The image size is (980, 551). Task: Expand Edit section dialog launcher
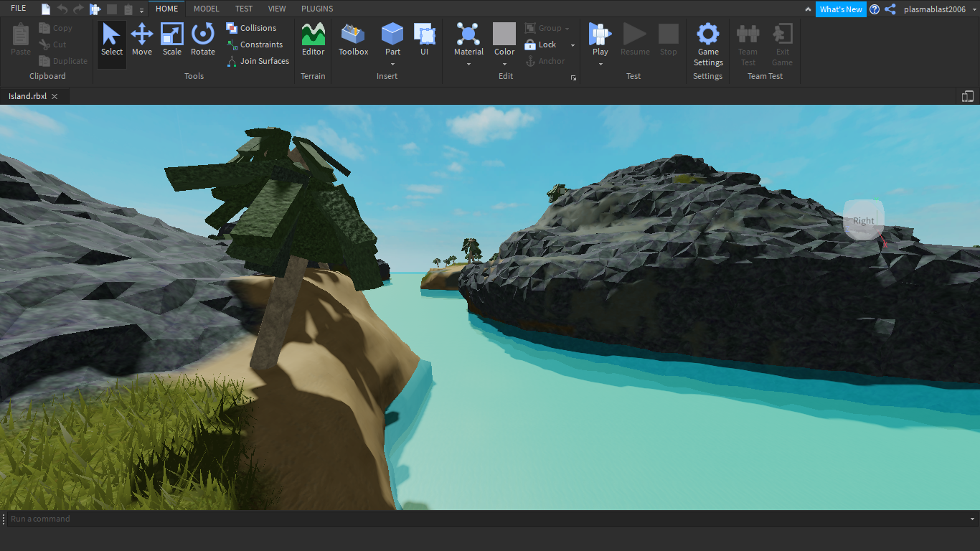coord(573,77)
